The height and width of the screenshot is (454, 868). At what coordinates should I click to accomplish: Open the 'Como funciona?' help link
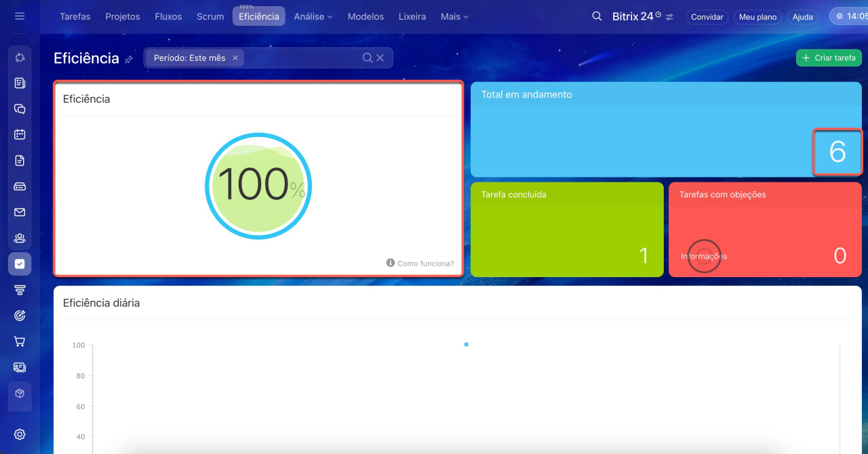point(420,263)
